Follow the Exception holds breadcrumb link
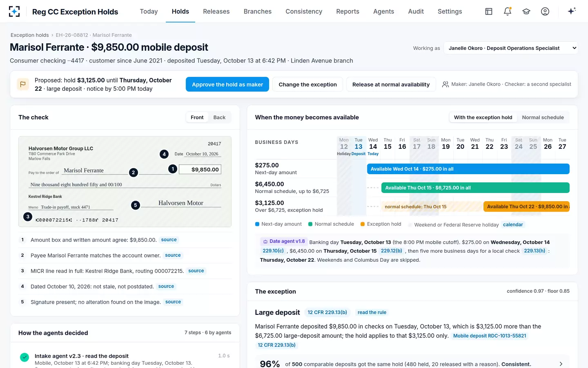Viewport: 588px width, 368px height. click(30, 35)
